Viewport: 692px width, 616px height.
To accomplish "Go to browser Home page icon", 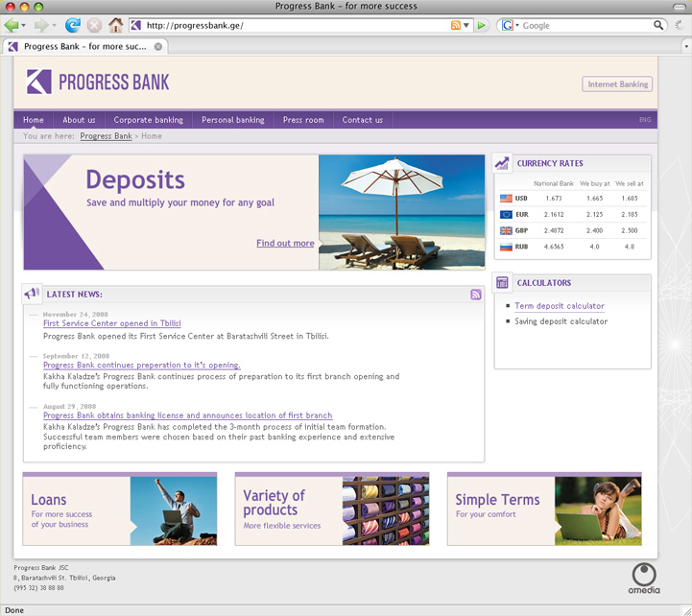I will pyautogui.click(x=115, y=25).
